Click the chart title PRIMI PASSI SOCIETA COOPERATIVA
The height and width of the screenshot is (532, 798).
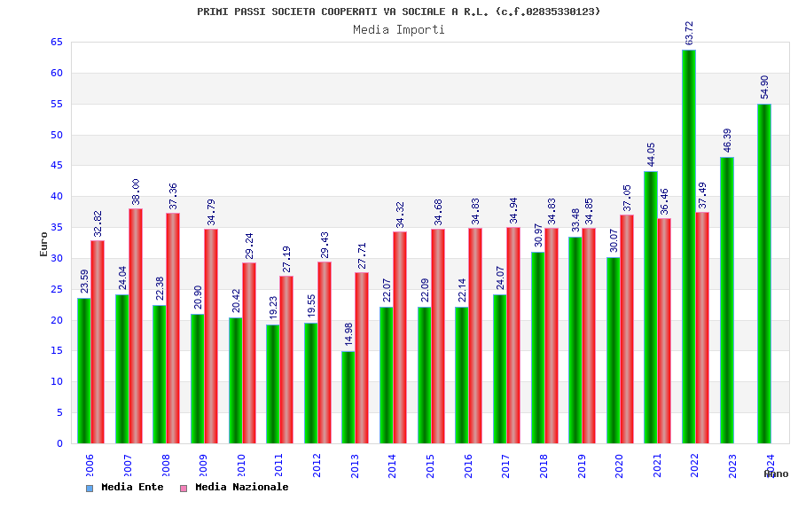[398, 12]
